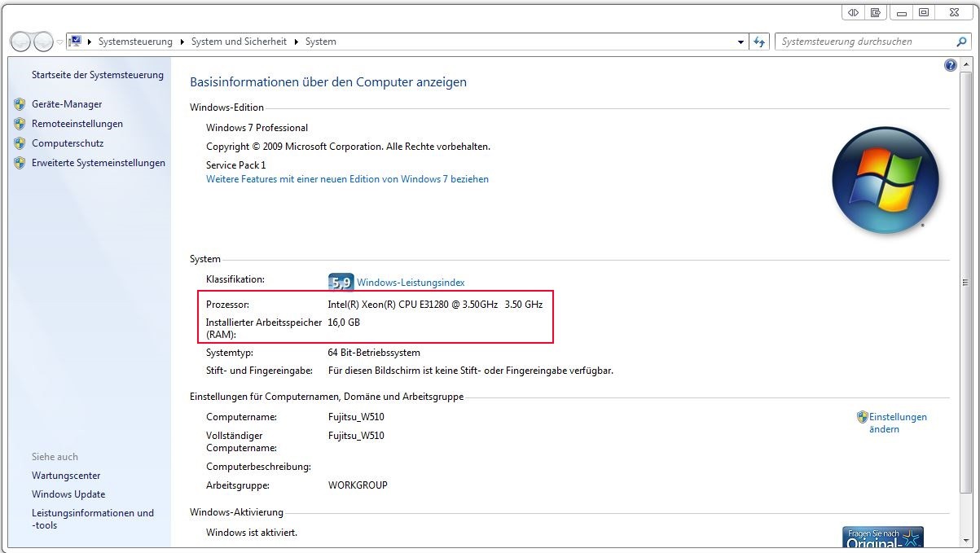Click the shield icon beside Erweiterte Systemeinstellungen
The image size is (980, 553).
coord(20,163)
